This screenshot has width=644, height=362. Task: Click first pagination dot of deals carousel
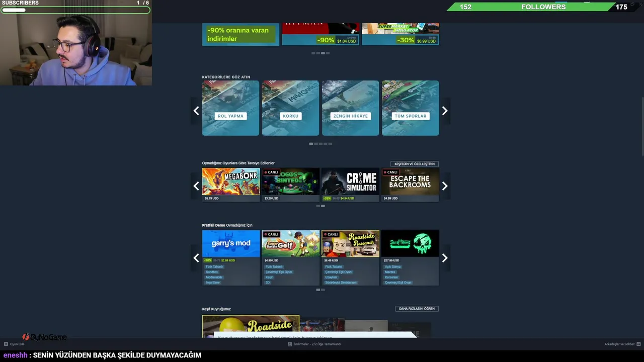tap(313, 53)
